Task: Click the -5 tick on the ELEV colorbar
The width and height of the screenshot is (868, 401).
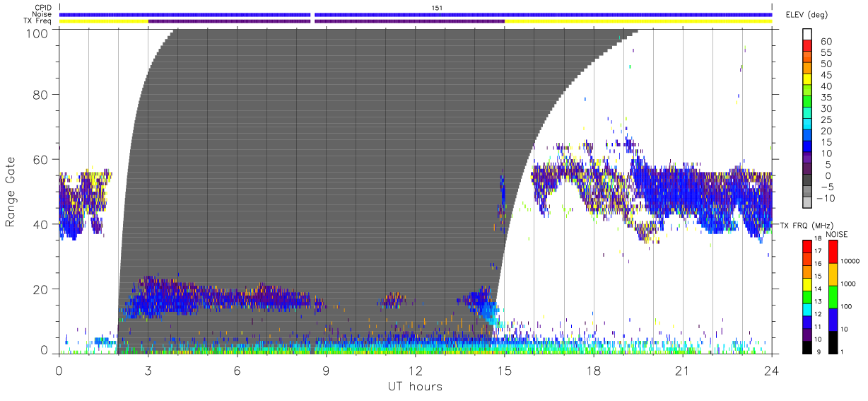Action: click(826, 187)
